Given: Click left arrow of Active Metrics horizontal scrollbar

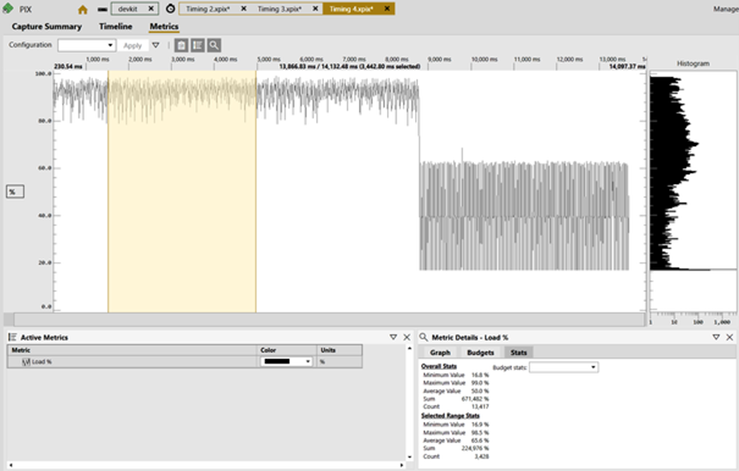Looking at the screenshot, I should point(11,465).
